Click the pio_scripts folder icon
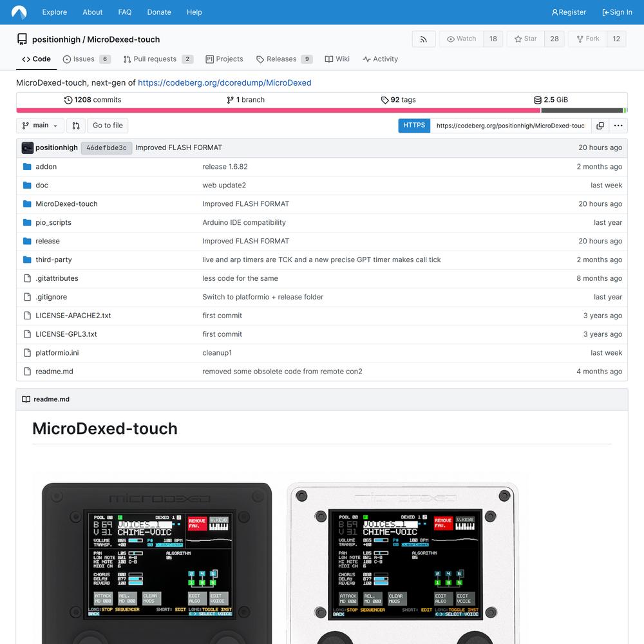 [27, 223]
